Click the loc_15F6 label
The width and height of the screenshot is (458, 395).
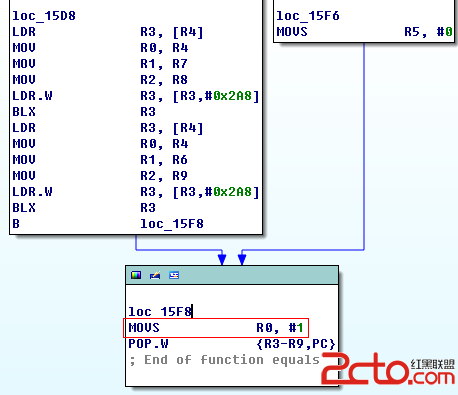pyautogui.click(x=308, y=16)
